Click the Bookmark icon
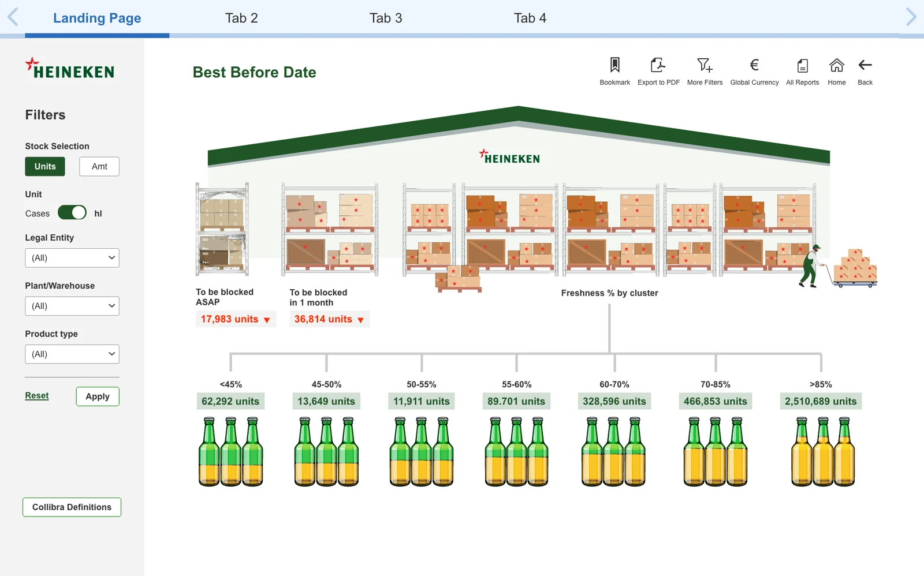The height and width of the screenshot is (576, 924). click(x=614, y=65)
